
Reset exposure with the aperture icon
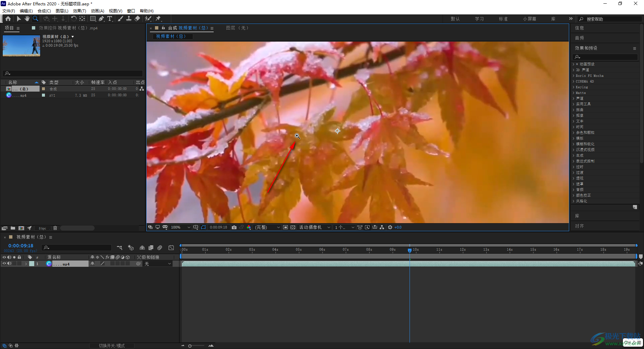[x=390, y=227]
